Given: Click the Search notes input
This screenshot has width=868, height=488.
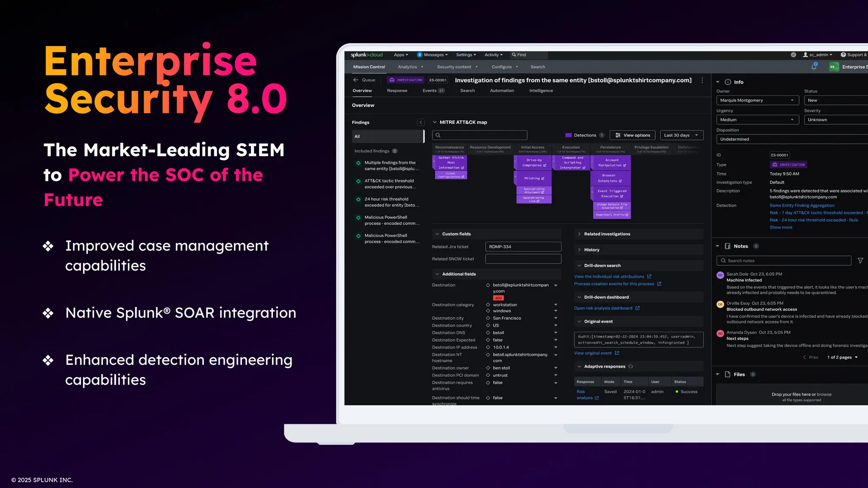Looking at the screenshot, I should [784, 261].
